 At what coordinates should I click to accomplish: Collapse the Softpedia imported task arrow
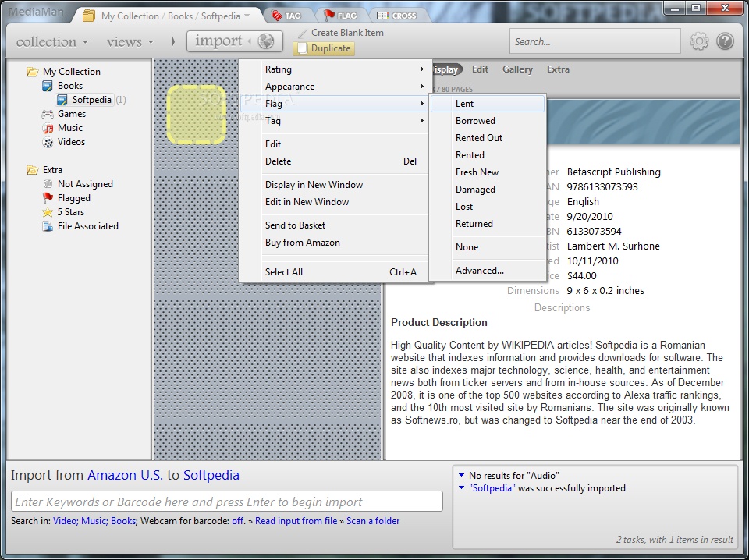[461, 488]
